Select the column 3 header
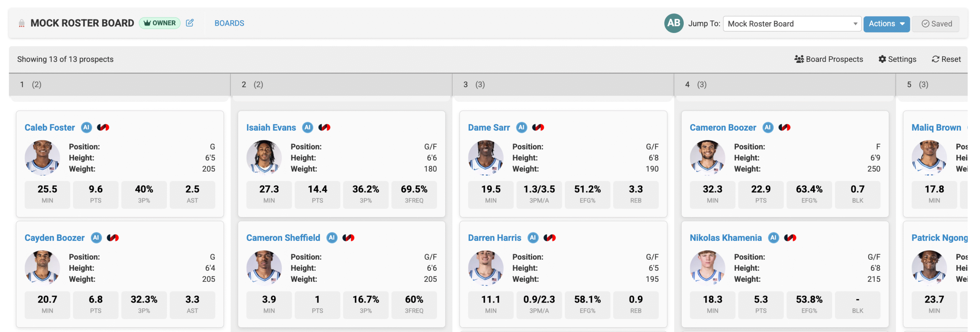980x332 pixels. (563, 85)
